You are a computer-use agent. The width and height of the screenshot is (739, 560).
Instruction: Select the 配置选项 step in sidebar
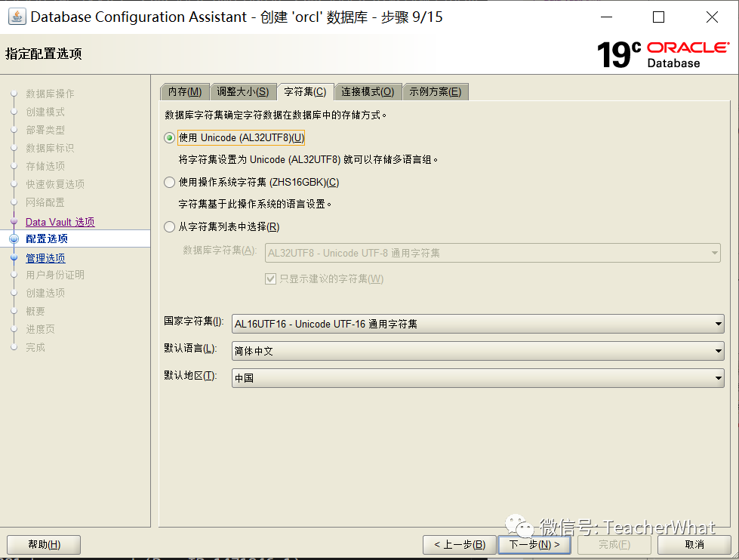[45, 238]
